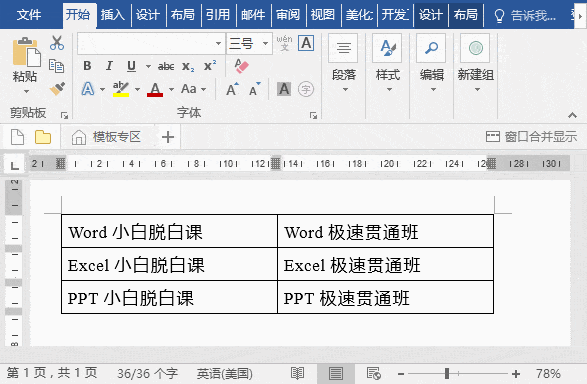The height and width of the screenshot is (384, 587).
Task: Add new tab with plus icon
Action: [x=168, y=137]
